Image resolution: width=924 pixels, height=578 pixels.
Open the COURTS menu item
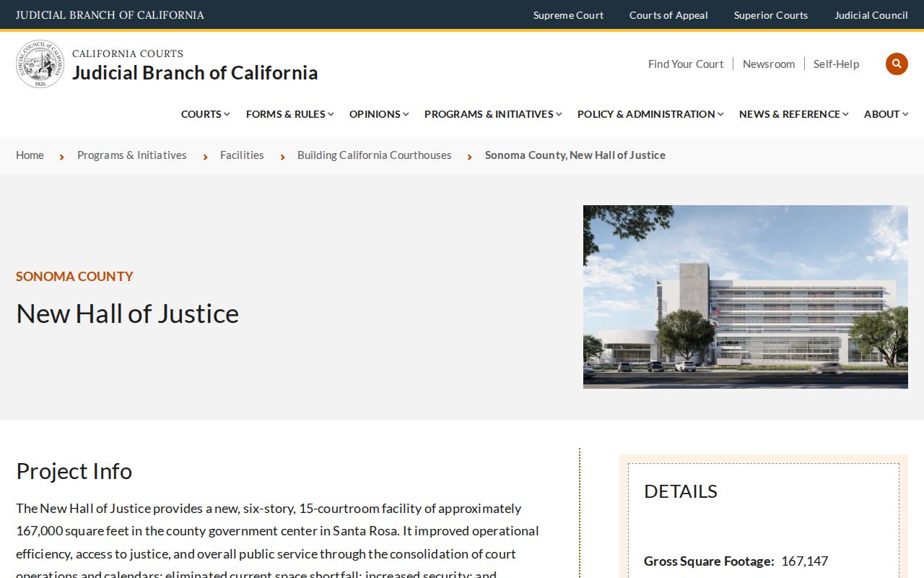(201, 114)
